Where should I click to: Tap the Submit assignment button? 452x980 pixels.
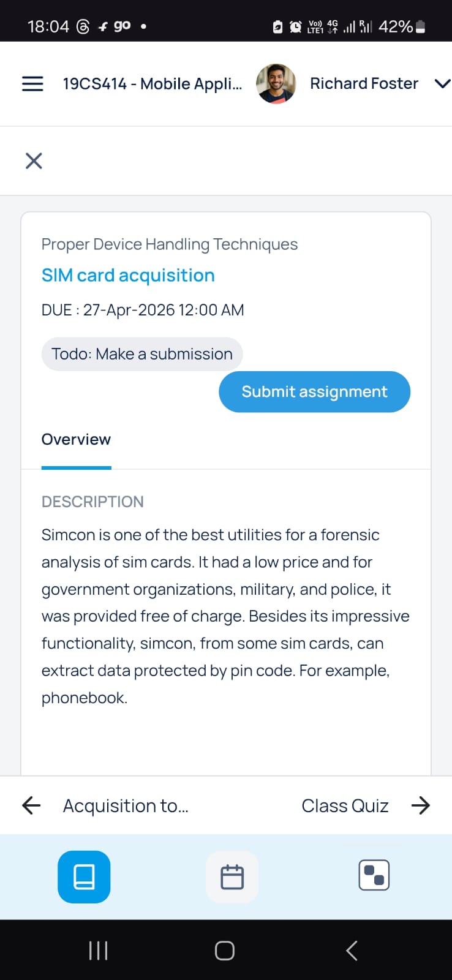314,391
